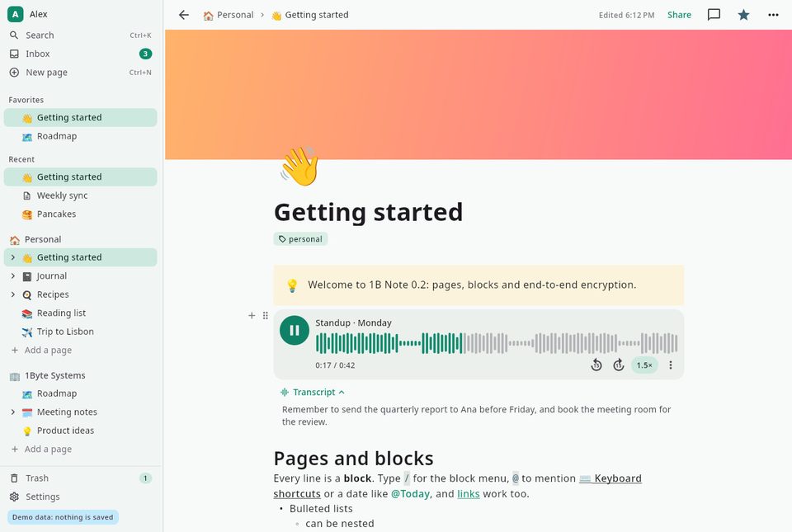Collapse the Transcript section
This screenshot has width=792, height=532.
point(313,392)
